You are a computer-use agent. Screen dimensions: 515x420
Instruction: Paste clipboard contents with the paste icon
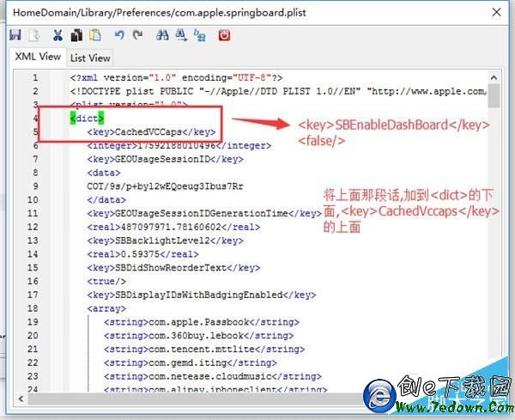pos(95,35)
